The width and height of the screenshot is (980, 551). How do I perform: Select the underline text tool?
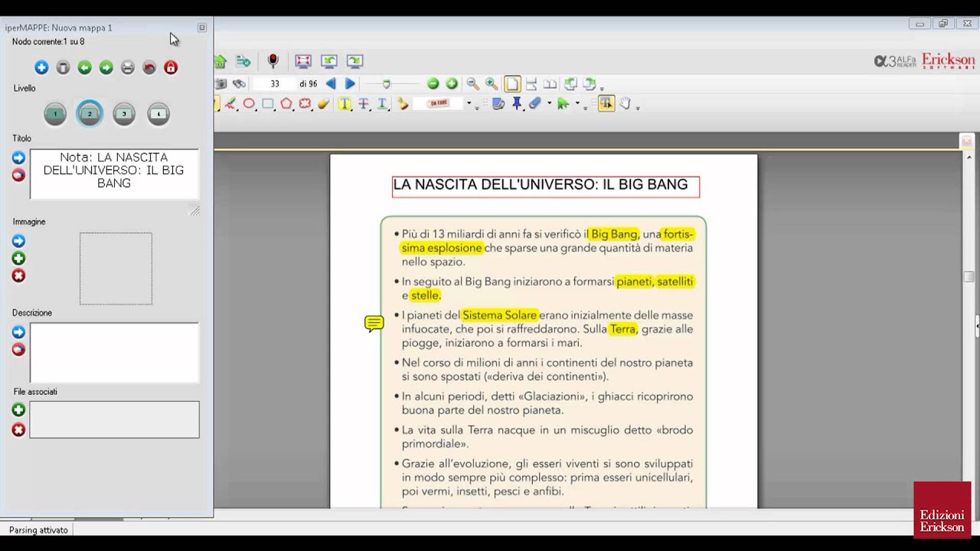tap(382, 104)
